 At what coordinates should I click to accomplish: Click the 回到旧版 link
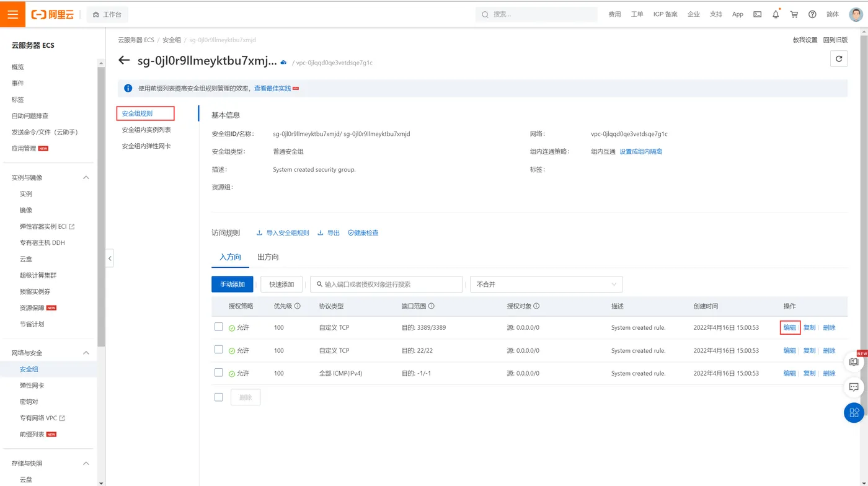coord(835,40)
